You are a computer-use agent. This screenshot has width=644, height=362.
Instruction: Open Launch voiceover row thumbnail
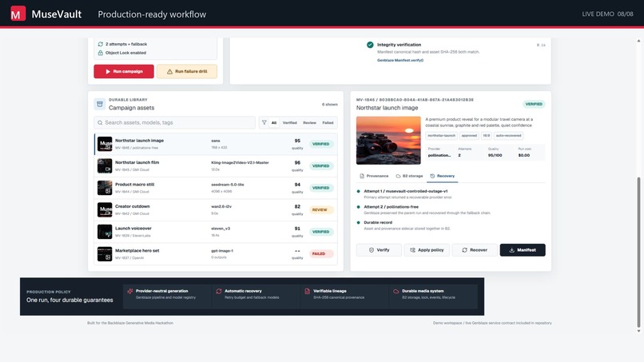point(105,232)
